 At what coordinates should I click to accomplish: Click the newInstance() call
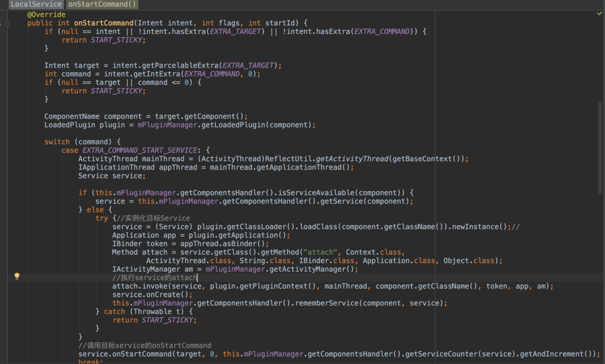[x=480, y=227]
